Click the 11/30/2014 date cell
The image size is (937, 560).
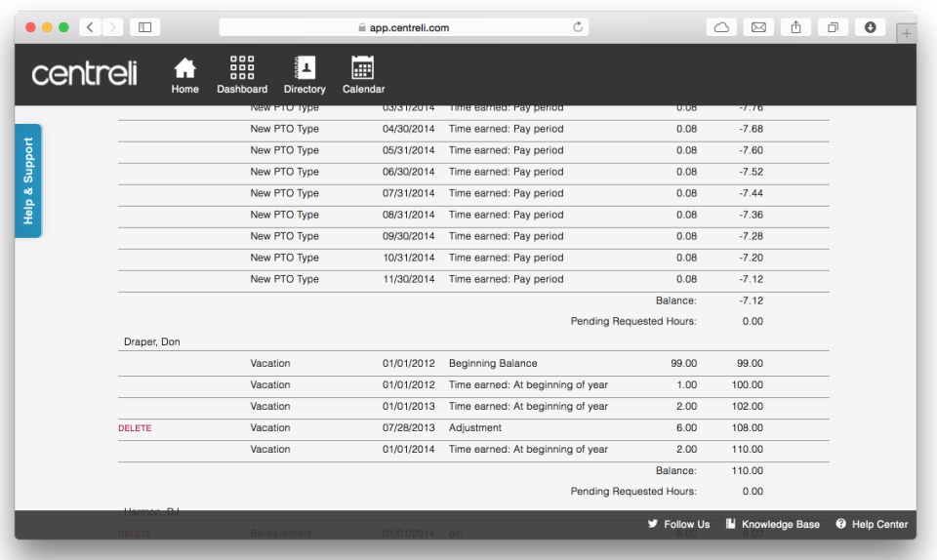point(408,279)
